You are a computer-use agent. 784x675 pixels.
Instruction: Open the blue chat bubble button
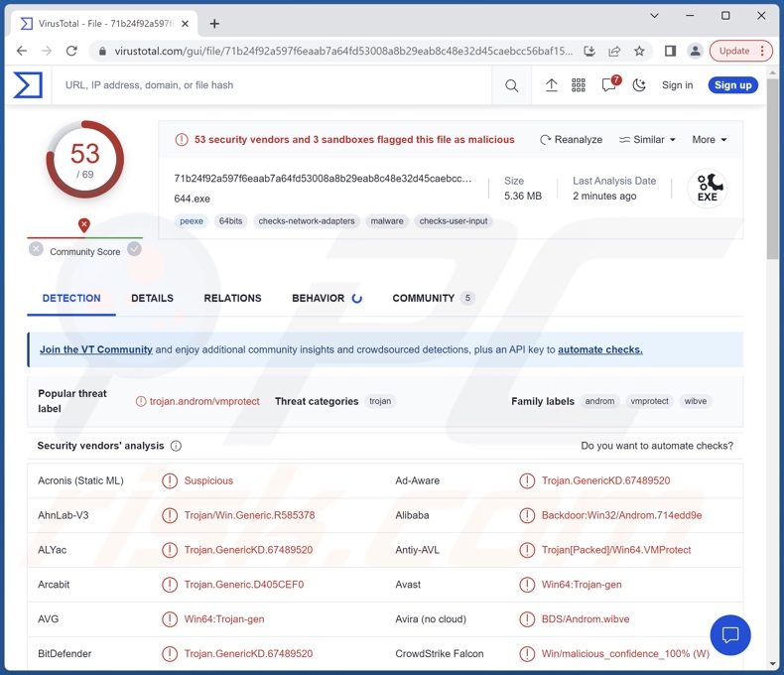point(730,635)
